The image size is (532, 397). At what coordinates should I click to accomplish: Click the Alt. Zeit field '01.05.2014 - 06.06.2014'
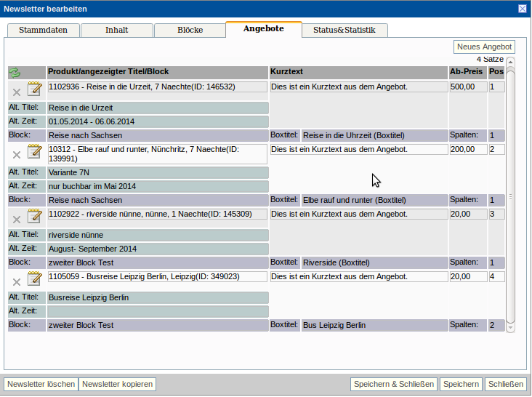pyautogui.click(x=158, y=121)
